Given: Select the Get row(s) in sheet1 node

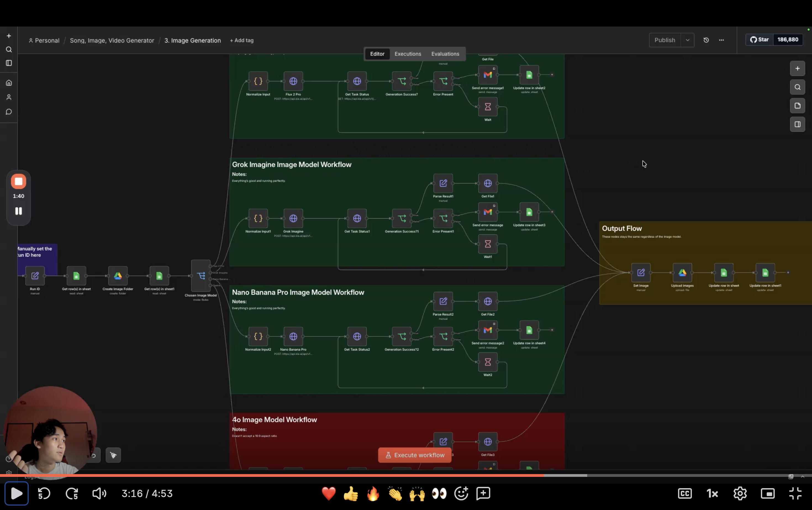Looking at the screenshot, I should point(159,276).
